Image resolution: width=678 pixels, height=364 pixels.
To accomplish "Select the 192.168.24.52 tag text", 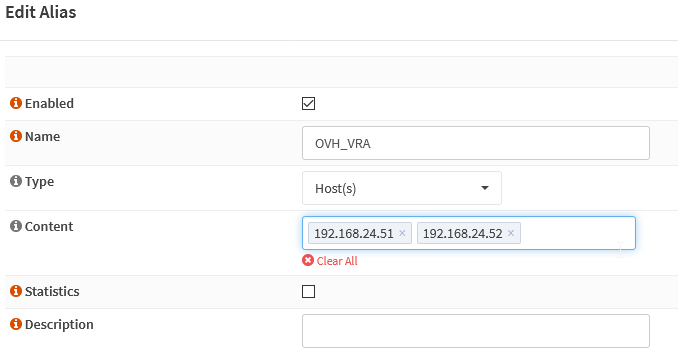I will tap(462, 233).
